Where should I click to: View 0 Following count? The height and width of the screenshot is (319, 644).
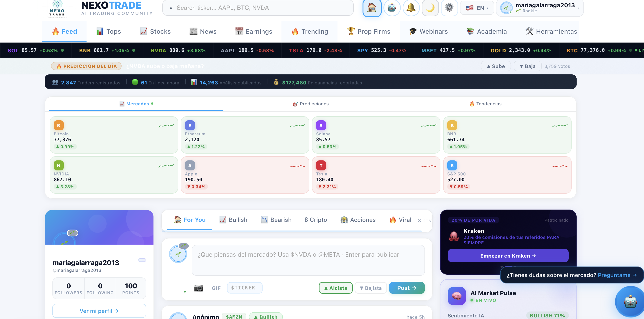point(100,288)
